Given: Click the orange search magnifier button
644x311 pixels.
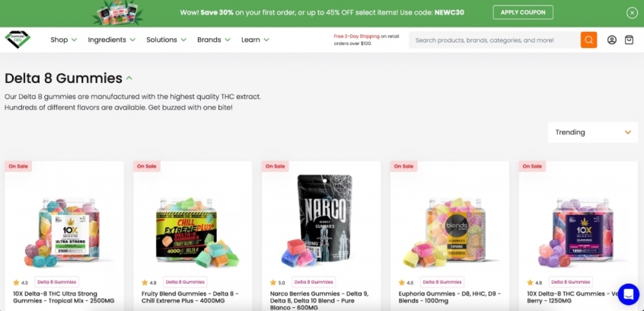Looking at the screenshot, I should tap(588, 40).
